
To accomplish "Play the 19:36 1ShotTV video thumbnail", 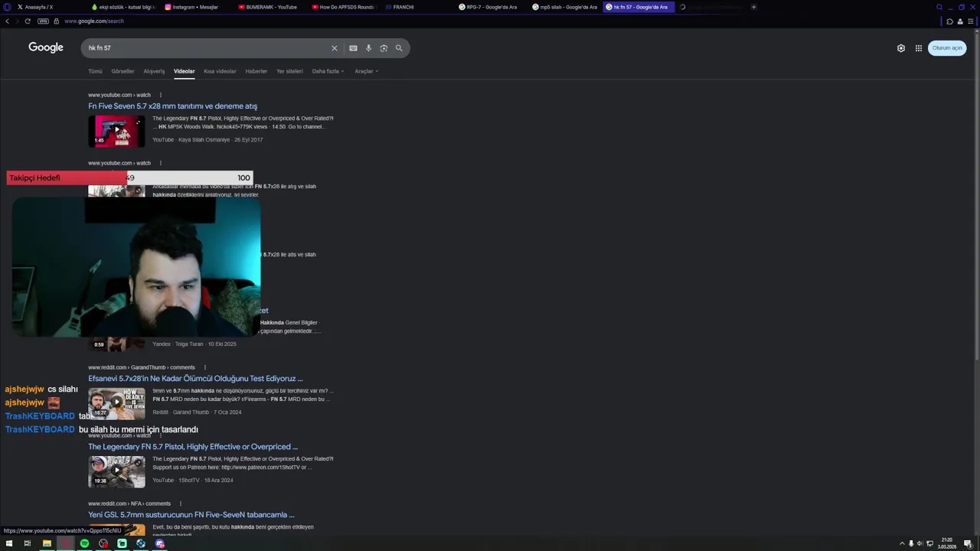I will tap(116, 471).
